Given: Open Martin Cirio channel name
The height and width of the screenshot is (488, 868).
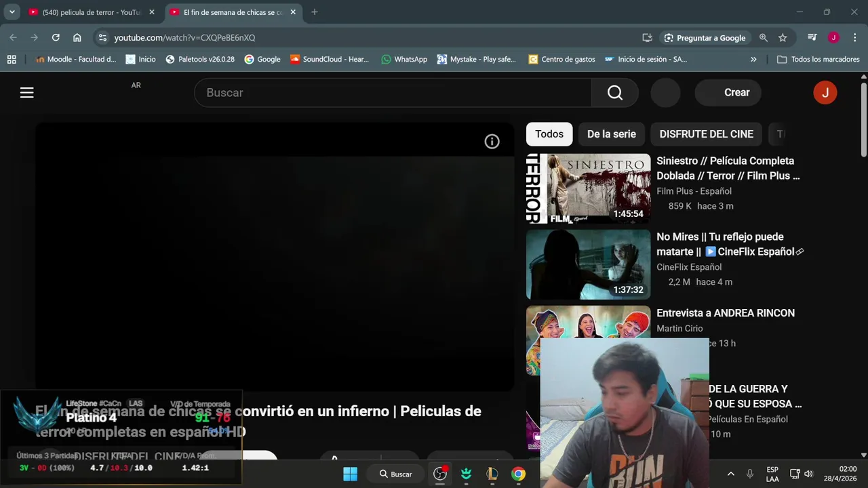Looking at the screenshot, I should pos(679,329).
